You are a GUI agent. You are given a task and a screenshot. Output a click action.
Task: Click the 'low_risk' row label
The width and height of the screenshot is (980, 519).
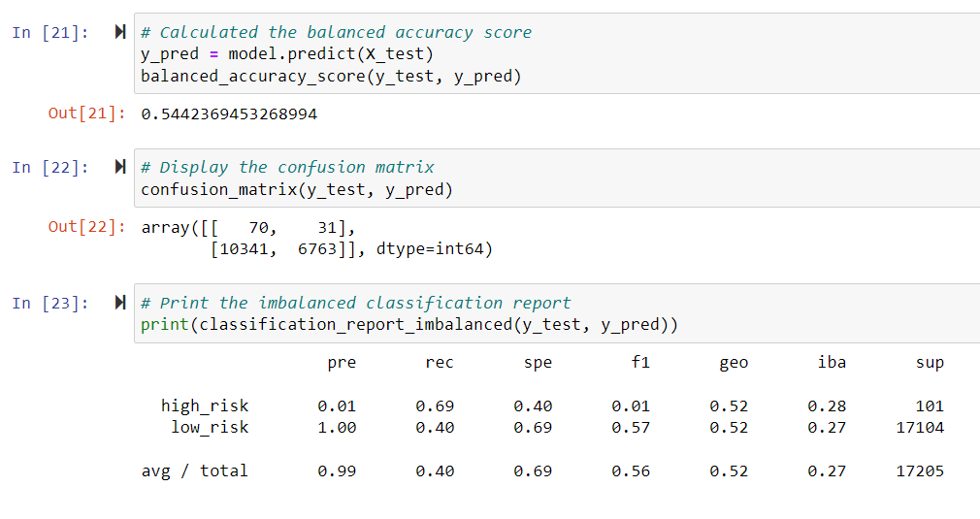pyautogui.click(x=210, y=428)
